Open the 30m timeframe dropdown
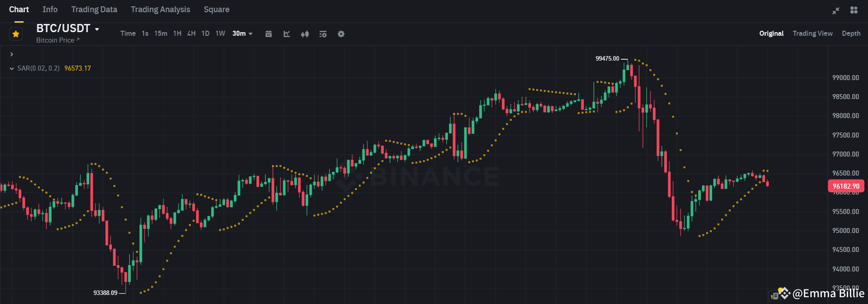The width and height of the screenshot is (868, 304). pos(242,33)
